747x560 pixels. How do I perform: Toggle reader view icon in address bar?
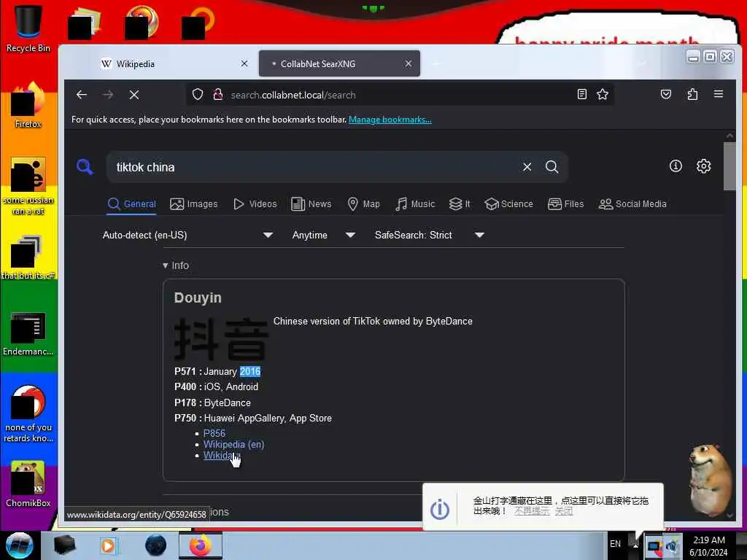581,94
